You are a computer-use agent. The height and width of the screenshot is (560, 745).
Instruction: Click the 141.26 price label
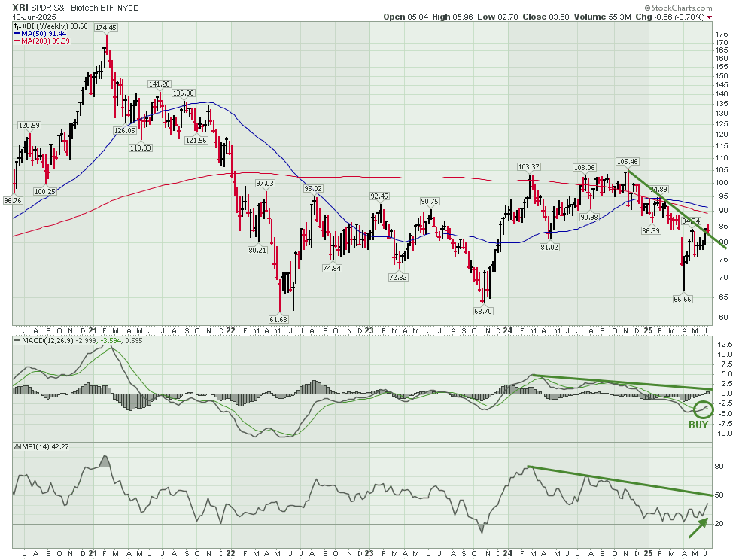pyautogui.click(x=160, y=84)
